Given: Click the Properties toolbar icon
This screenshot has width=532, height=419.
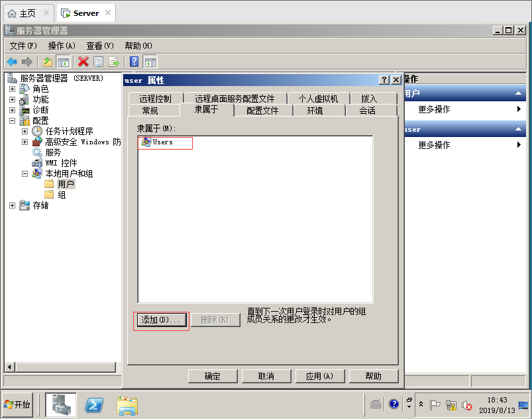Looking at the screenshot, I should click(98, 62).
